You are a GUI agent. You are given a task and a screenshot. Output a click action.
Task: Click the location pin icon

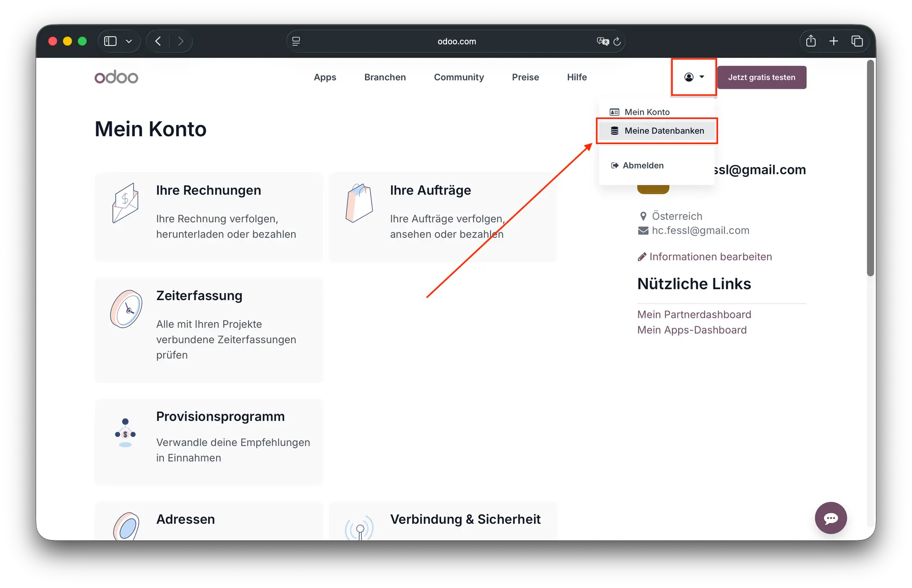(x=643, y=216)
